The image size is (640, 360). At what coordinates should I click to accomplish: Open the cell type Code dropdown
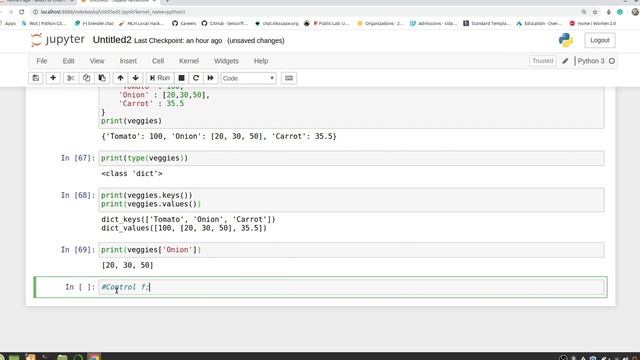(248, 78)
